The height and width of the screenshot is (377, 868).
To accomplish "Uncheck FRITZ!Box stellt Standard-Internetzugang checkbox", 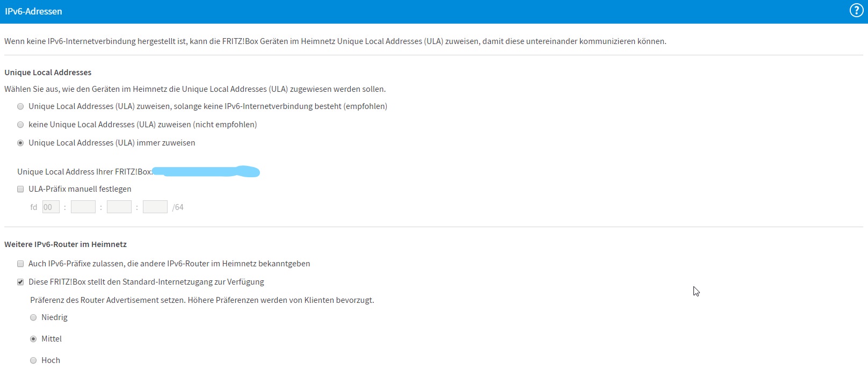I will click(x=20, y=282).
